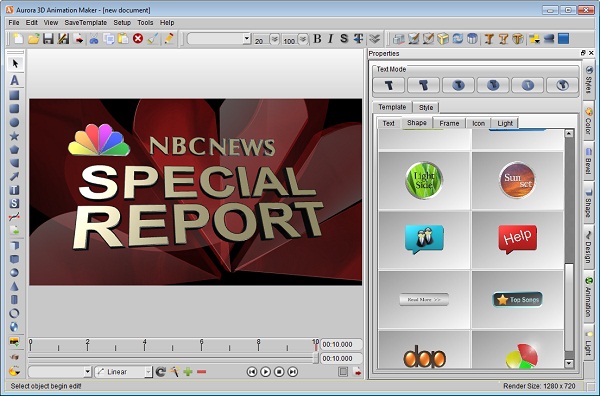Expand the text format double-chevron menu

(x=374, y=39)
